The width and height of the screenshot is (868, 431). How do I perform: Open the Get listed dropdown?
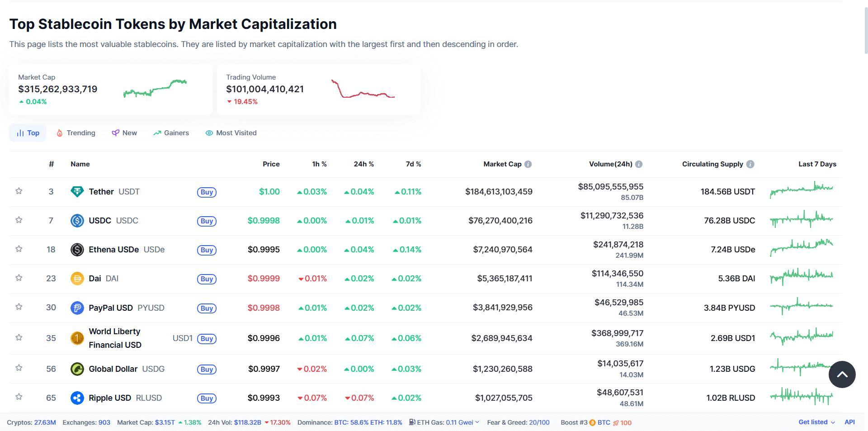tap(816, 422)
